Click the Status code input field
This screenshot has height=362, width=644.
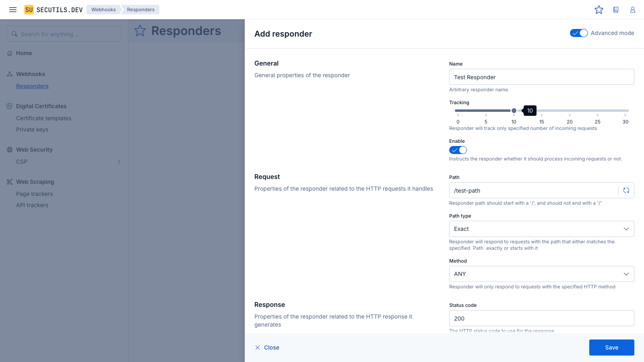click(541, 318)
